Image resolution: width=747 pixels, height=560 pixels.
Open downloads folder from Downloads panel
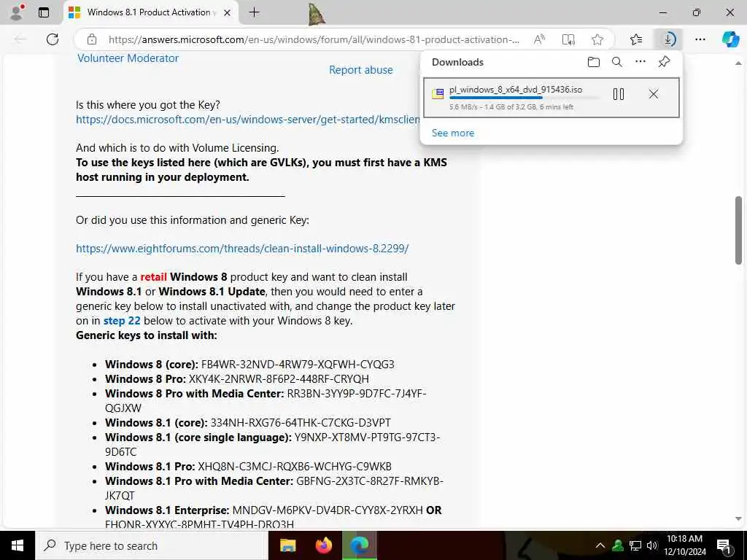[594, 62]
